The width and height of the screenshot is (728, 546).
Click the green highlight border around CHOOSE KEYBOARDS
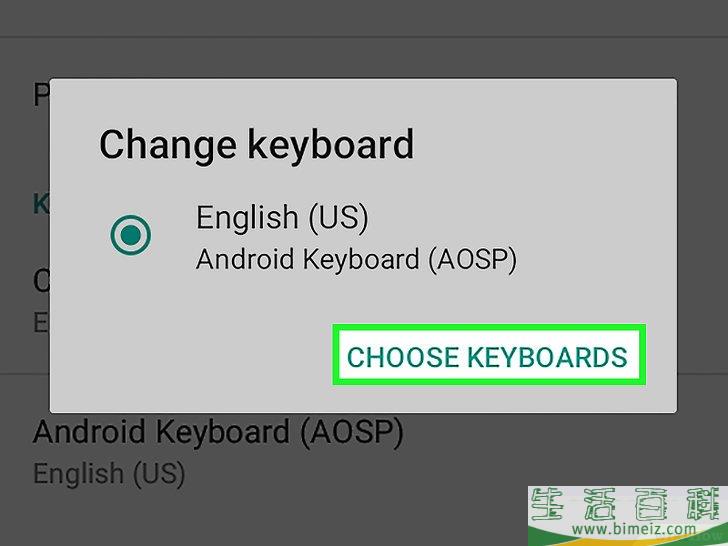point(489,327)
